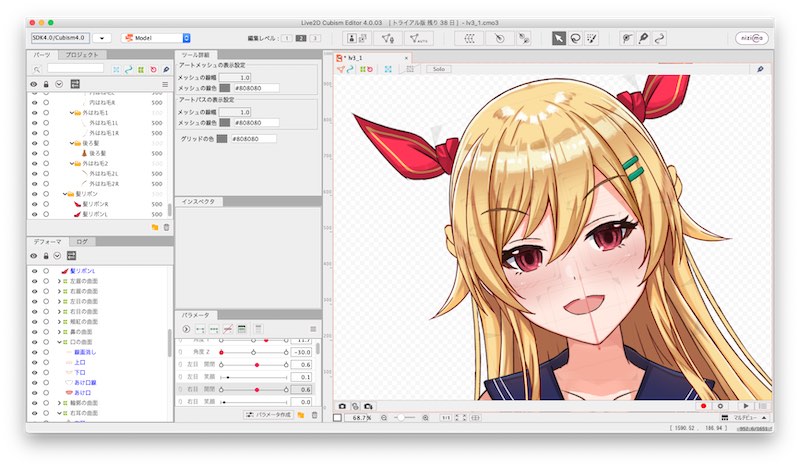The width and height of the screenshot is (800, 467).
Task: Select the lasso selection tool
Action: 576,38
